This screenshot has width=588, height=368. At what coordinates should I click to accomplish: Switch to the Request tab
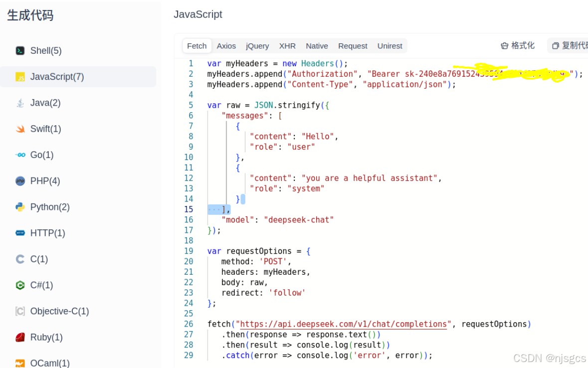pyautogui.click(x=353, y=46)
